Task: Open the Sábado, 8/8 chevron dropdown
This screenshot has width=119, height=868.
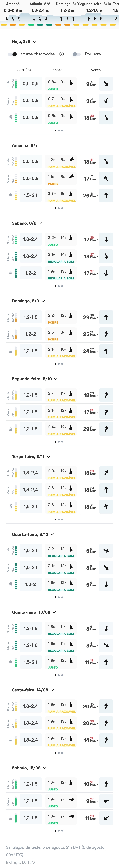Action: (x=40, y=223)
